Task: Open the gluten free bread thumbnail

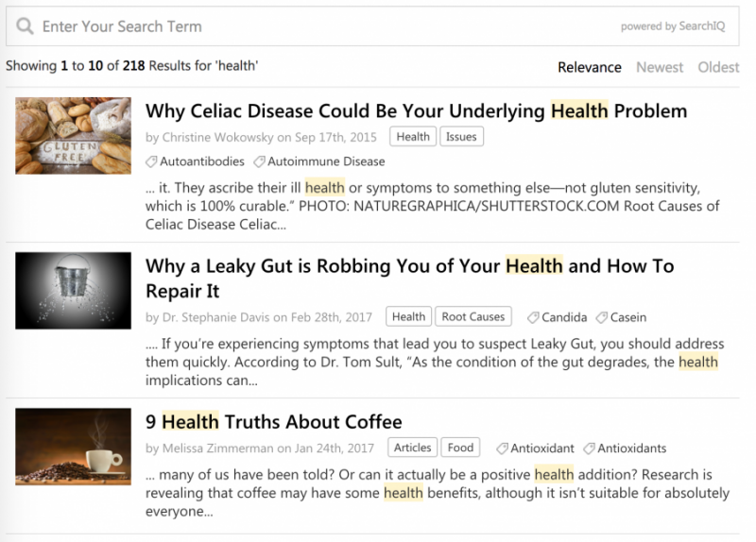Action: (x=74, y=136)
